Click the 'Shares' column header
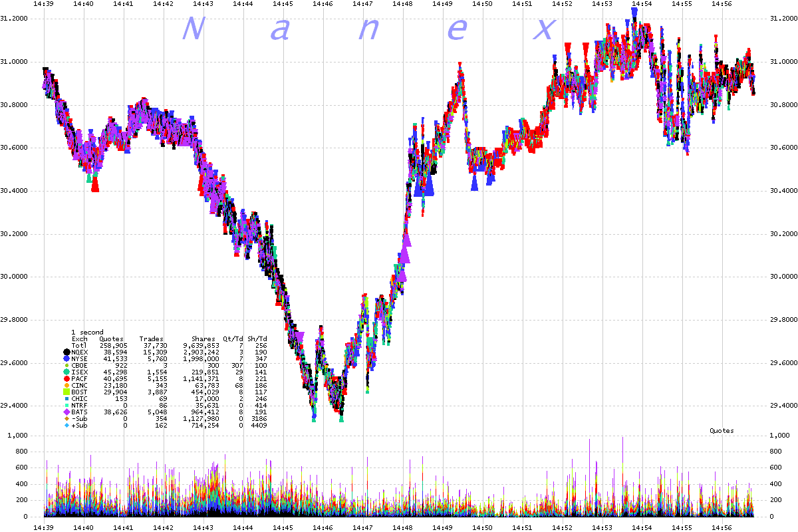Image resolution: width=798 pixels, height=532 pixels. click(203, 339)
